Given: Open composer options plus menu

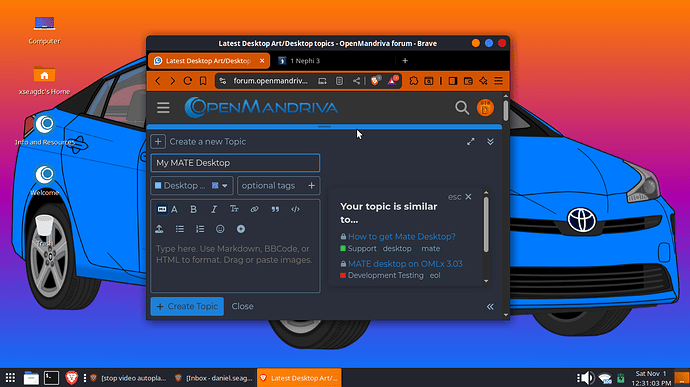Looking at the screenshot, I should [241, 229].
